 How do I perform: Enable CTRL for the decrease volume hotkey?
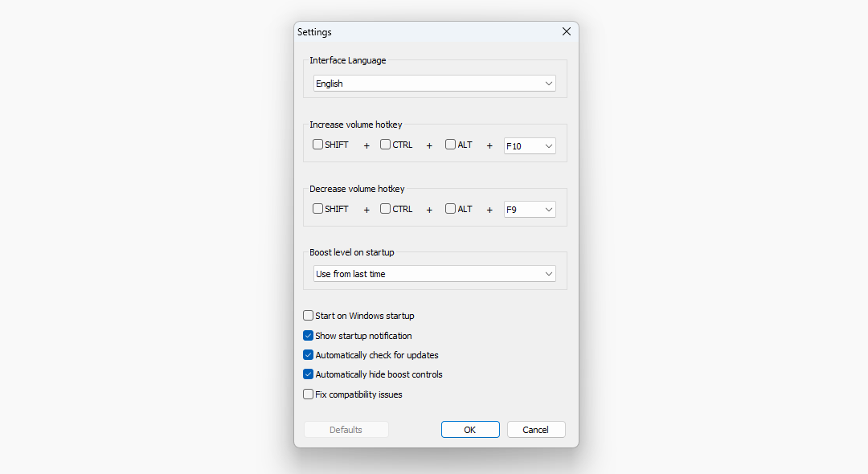(384, 208)
